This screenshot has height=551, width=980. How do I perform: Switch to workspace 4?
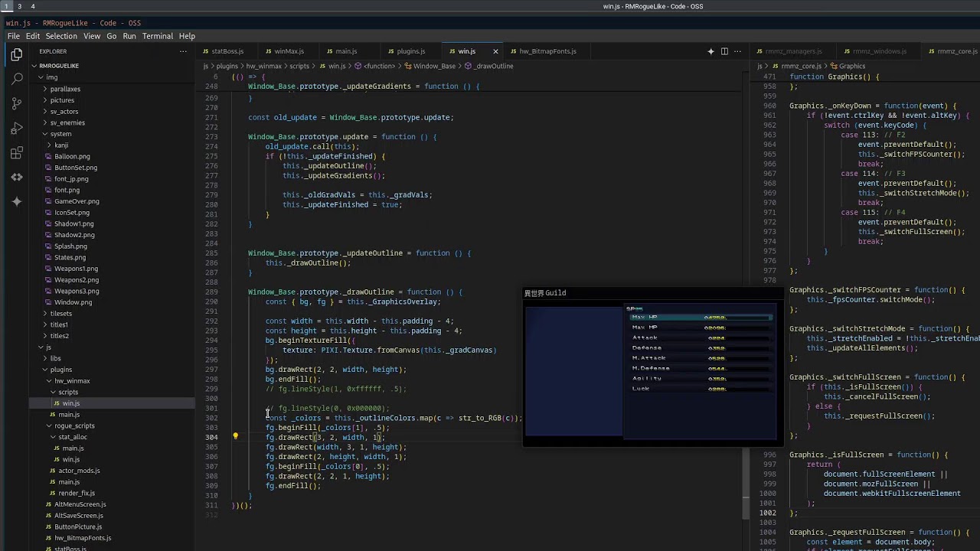[x=32, y=6]
